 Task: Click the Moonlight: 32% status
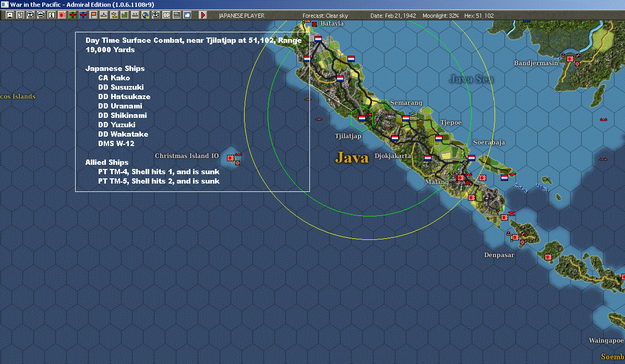pyautogui.click(x=440, y=16)
